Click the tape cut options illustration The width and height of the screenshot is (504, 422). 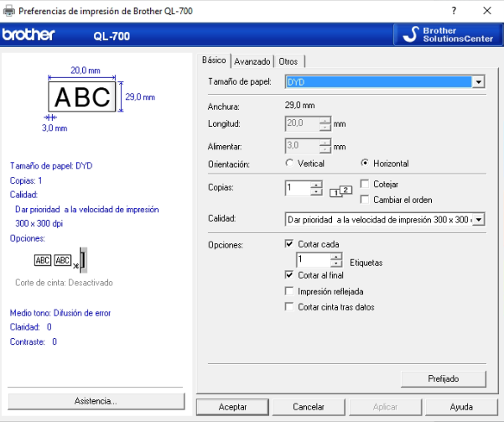coord(61,260)
